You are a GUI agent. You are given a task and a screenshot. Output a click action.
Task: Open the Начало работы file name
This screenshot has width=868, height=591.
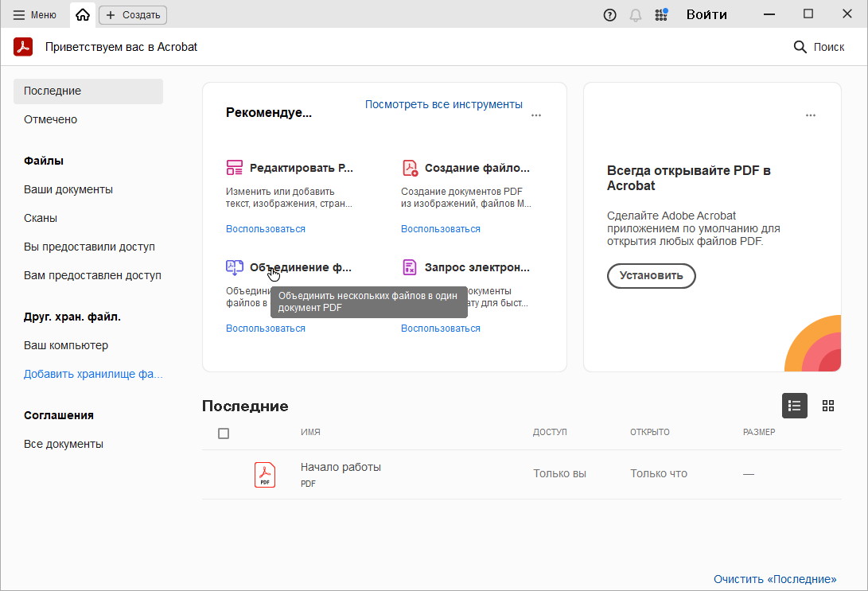click(x=341, y=467)
